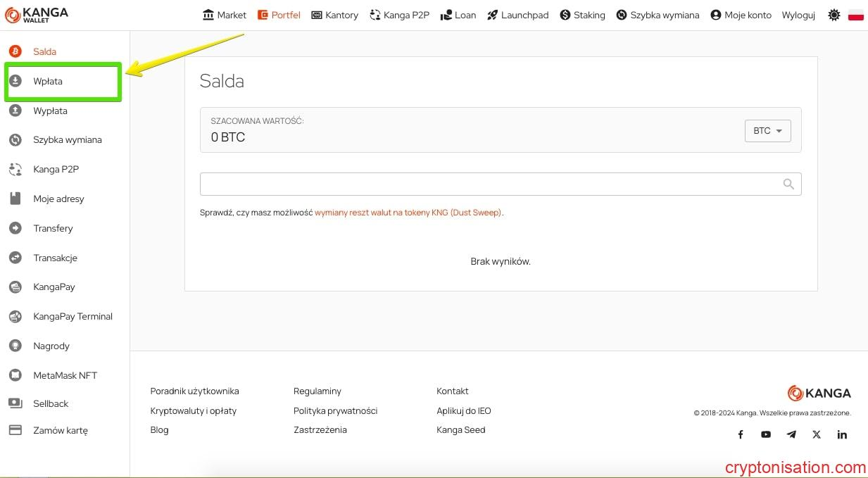The image size is (868, 478).
Task: Click the Wpłata deposit icon in sidebar
Action: 15,81
